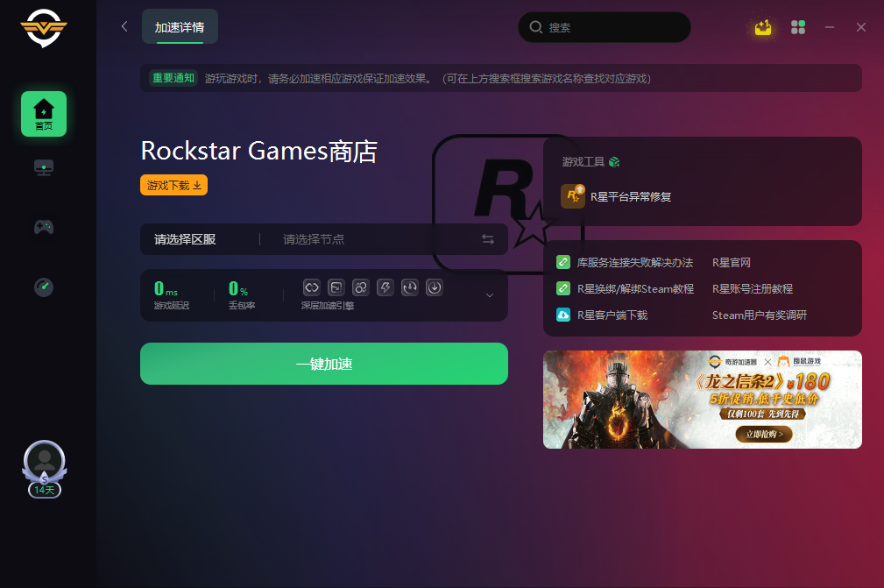Click the green cube icon beside 游戏工具
This screenshot has height=588, width=884.
pos(614,162)
